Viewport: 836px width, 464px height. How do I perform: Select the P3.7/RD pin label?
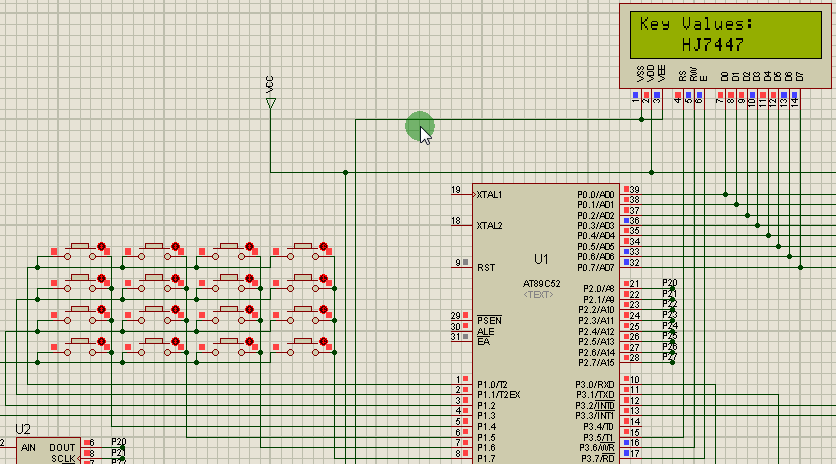click(598, 459)
